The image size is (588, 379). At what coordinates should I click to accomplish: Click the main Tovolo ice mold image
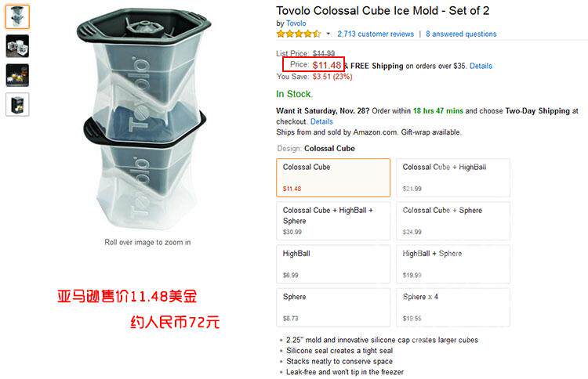point(144,118)
